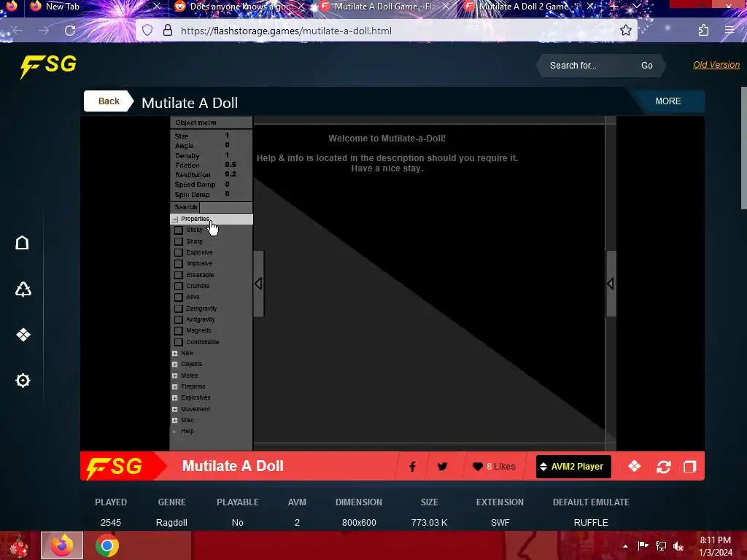This screenshot has width=747, height=560.
Task: Toggle fullscreen with the window icon in the red bar
Action: [689, 467]
